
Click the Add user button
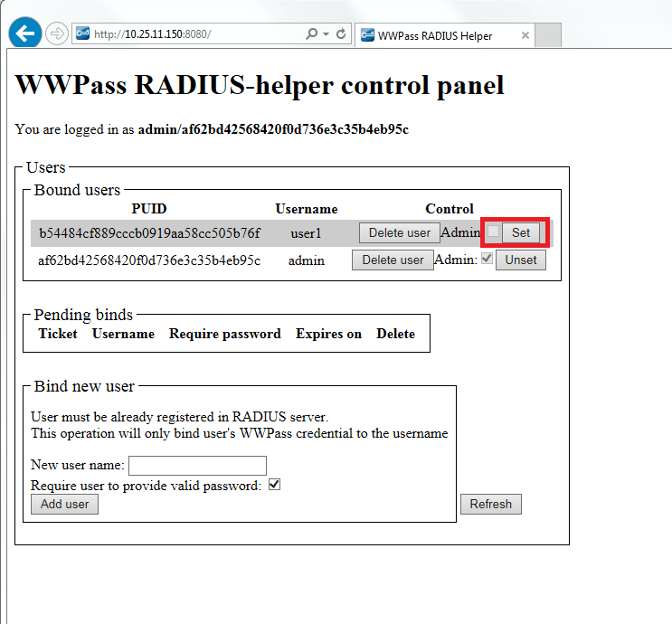click(64, 504)
